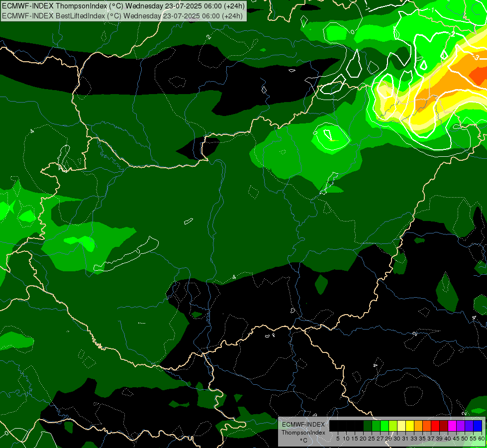Click the medium green 25–27 legend swatch
487x448 pixels.
(x=376, y=426)
